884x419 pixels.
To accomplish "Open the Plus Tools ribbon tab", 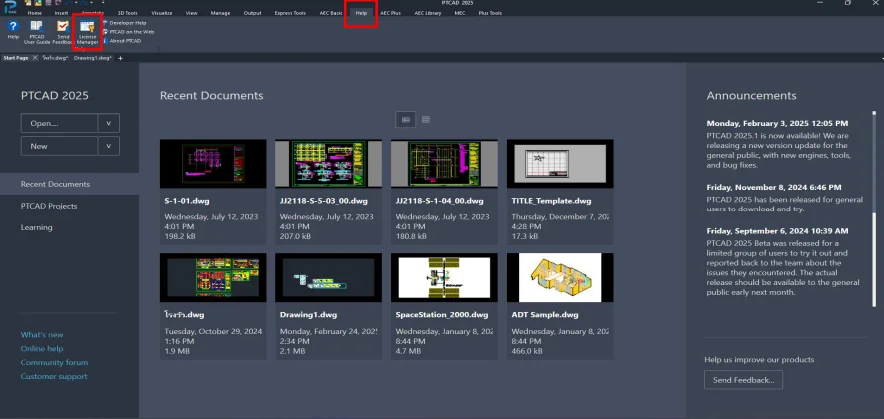I will [x=490, y=12].
